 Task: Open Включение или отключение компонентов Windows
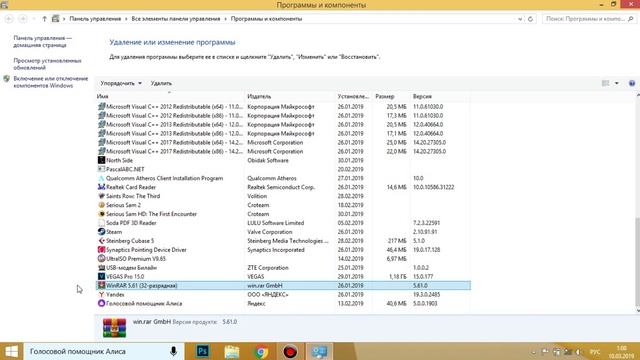coord(51,82)
